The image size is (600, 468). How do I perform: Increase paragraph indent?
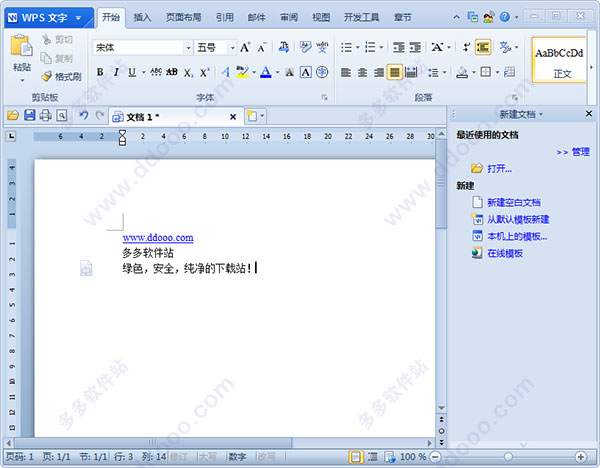[x=415, y=47]
